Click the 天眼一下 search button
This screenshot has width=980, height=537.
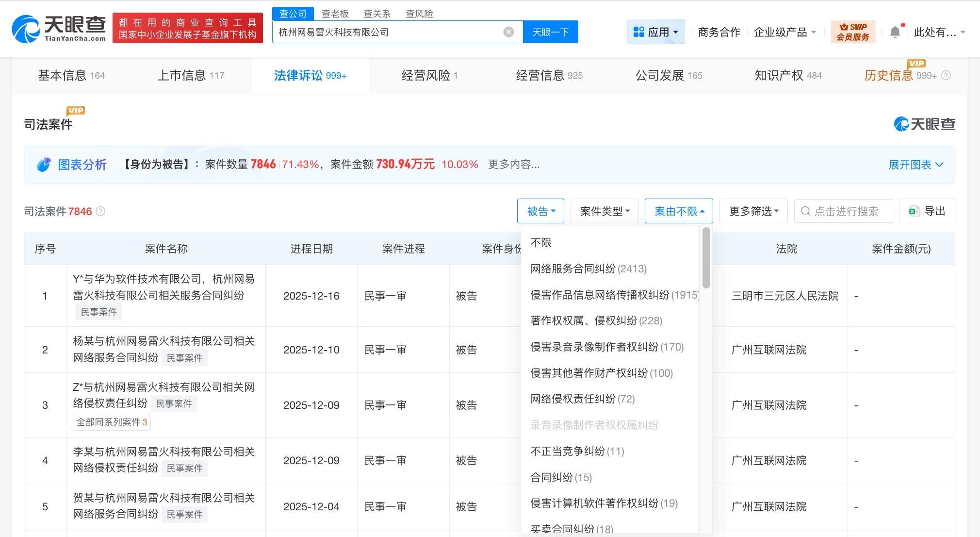click(550, 32)
